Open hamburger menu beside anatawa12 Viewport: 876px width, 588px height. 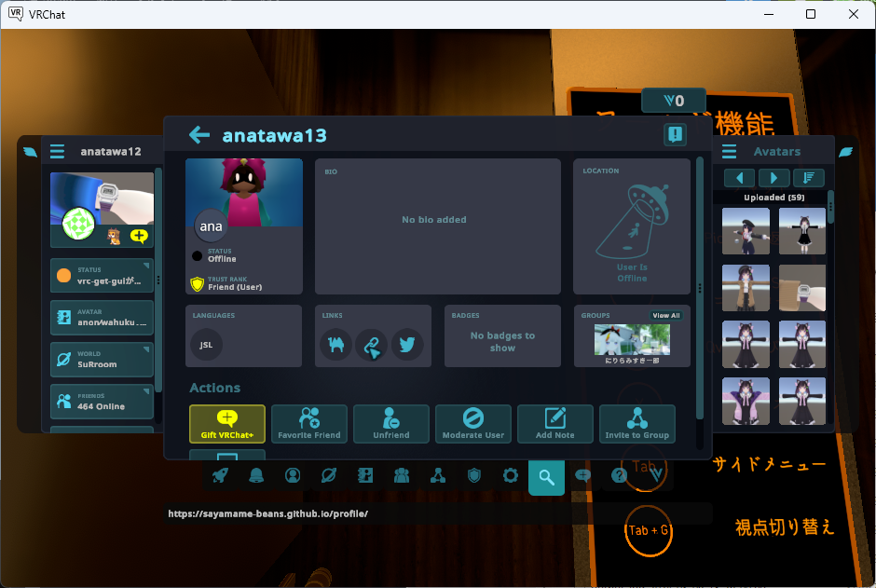57,151
